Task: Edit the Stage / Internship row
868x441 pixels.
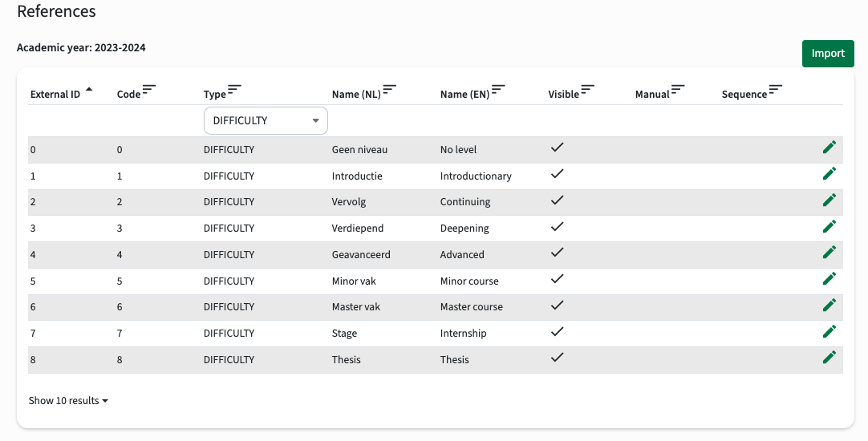Action: coord(829,331)
